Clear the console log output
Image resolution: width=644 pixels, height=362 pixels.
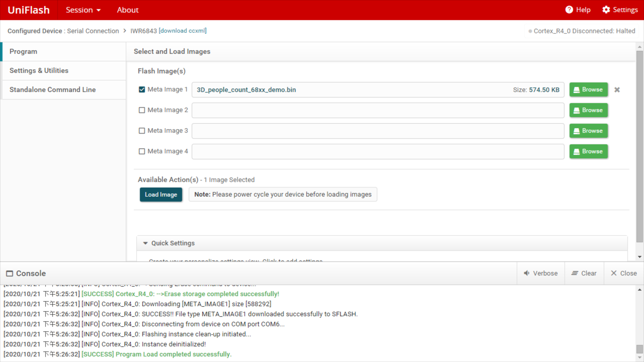(x=584, y=273)
